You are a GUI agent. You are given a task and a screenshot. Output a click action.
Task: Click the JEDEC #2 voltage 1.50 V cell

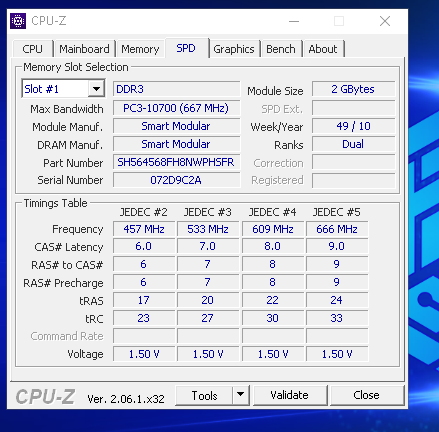144,354
